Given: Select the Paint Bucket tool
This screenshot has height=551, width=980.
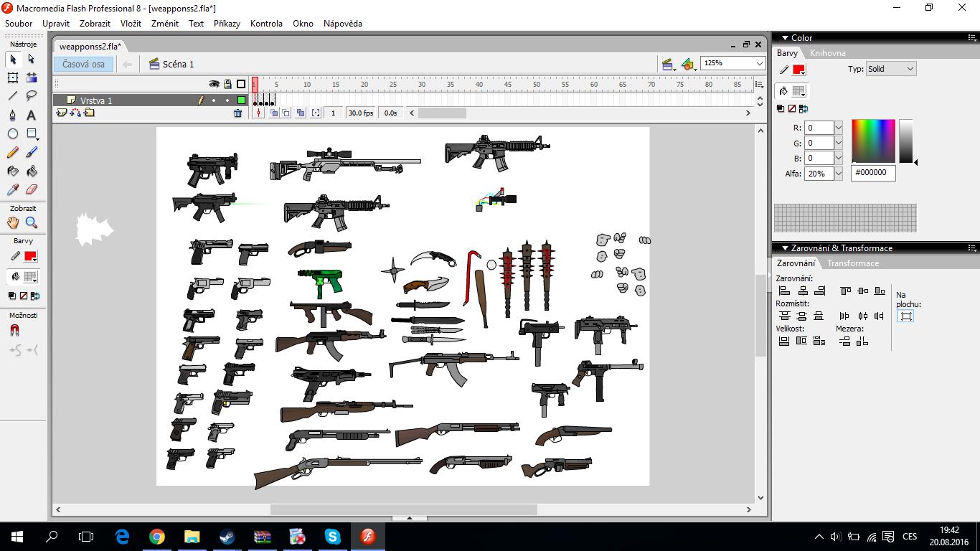Looking at the screenshot, I should pyautogui.click(x=32, y=171).
